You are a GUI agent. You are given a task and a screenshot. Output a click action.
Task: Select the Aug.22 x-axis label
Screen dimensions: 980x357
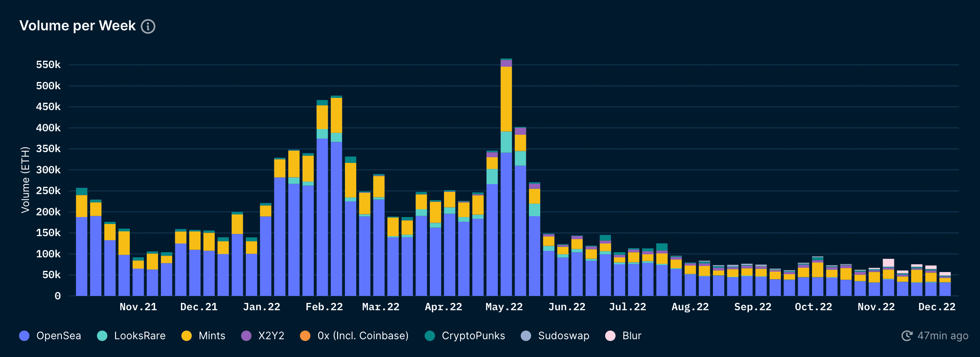pos(690,307)
